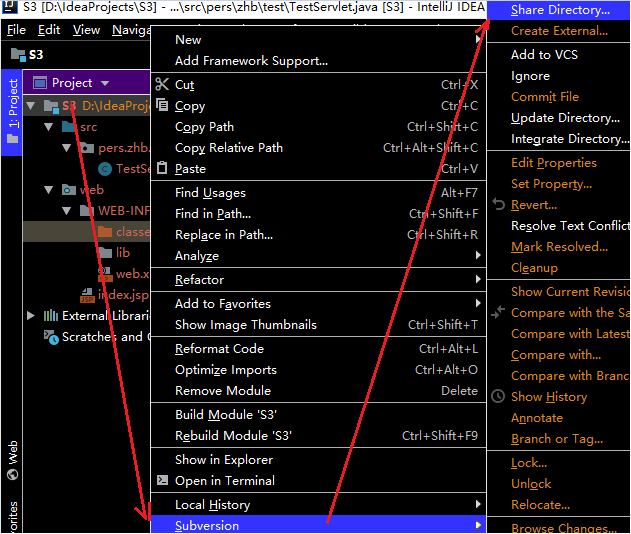
Task: Click the S3 project folder icon in navigation bar
Action: pos(18,54)
